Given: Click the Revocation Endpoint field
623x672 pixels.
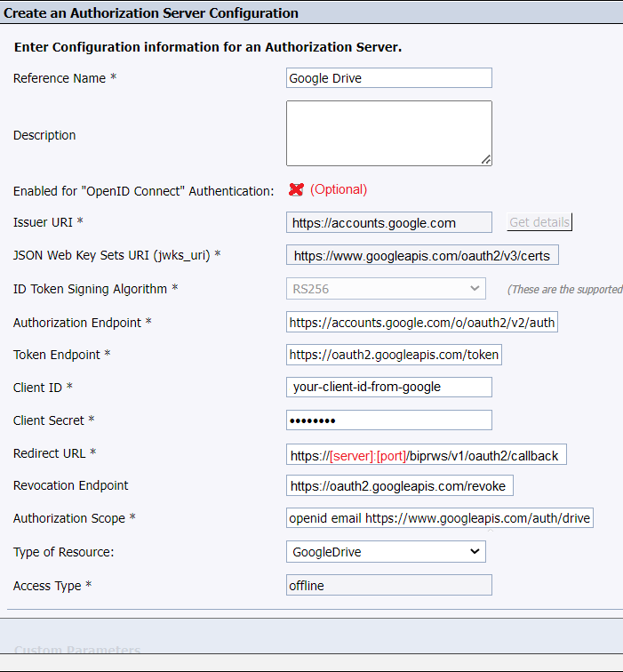Looking at the screenshot, I should (x=400, y=486).
